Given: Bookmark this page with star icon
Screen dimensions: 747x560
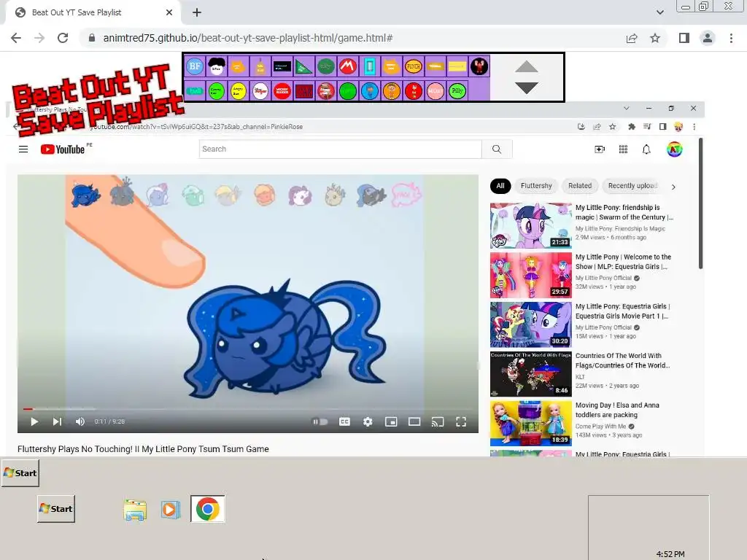Looking at the screenshot, I should tap(655, 38).
